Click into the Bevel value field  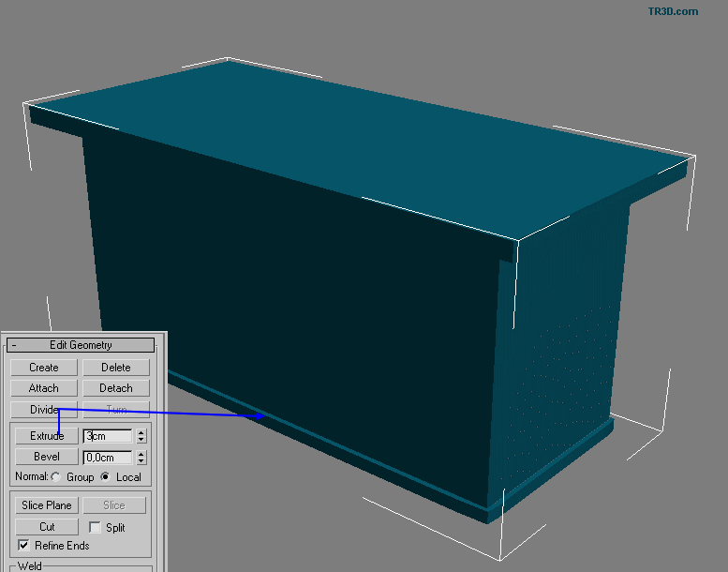coord(108,458)
